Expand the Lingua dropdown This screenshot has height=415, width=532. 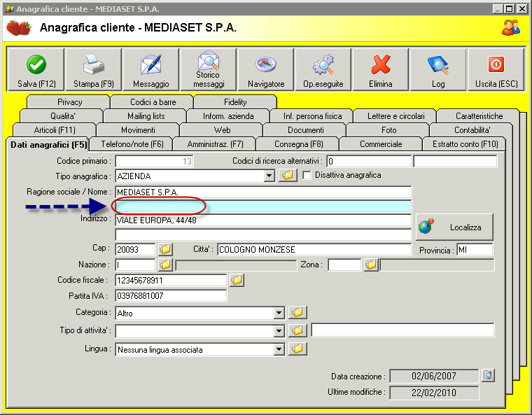tap(279, 349)
